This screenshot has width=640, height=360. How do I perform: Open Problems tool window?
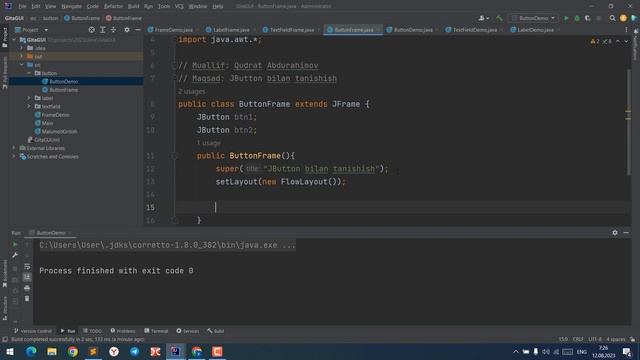click(x=123, y=331)
